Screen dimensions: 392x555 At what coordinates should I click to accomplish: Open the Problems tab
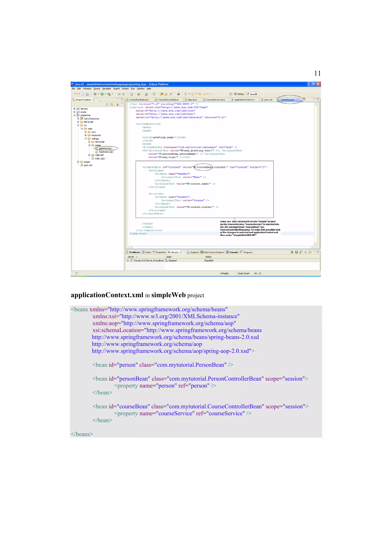[133, 252]
